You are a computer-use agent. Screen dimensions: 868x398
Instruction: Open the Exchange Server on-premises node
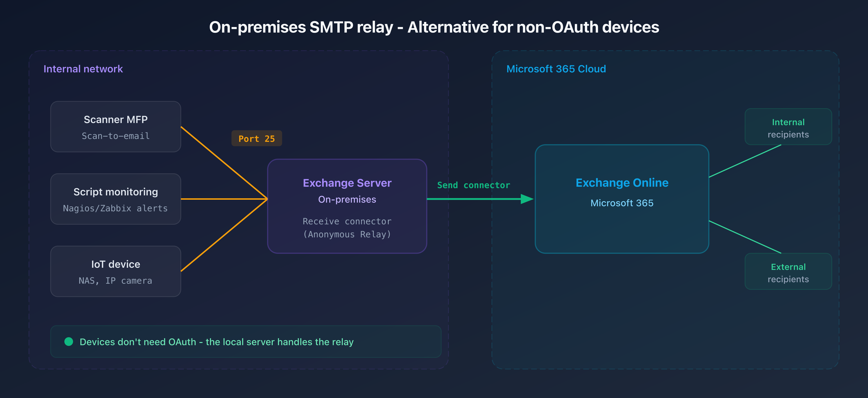point(347,205)
